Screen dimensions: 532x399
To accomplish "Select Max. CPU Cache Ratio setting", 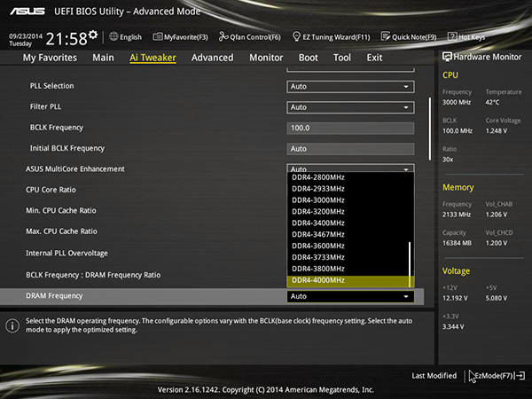I will [61, 231].
